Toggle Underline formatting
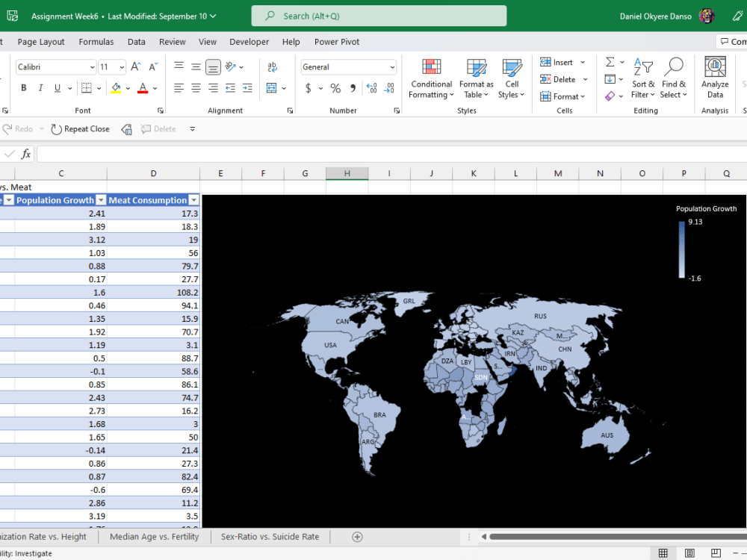 [58, 88]
